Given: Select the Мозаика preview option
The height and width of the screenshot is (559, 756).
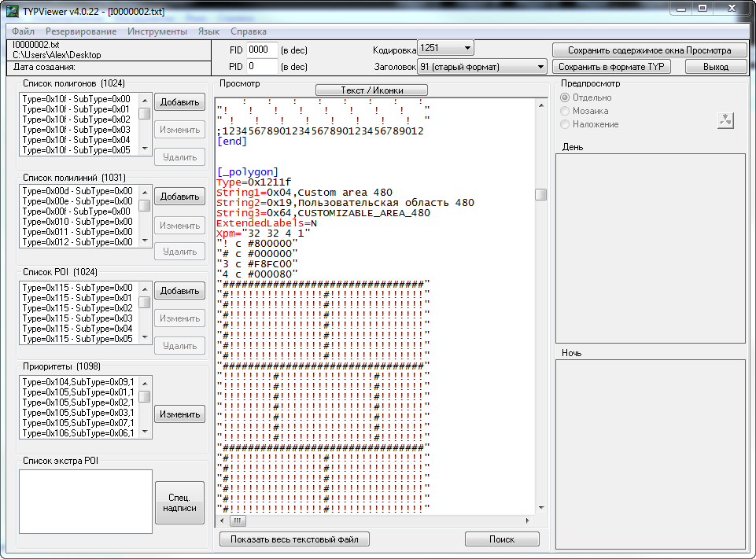Looking at the screenshot, I should tap(565, 111).
